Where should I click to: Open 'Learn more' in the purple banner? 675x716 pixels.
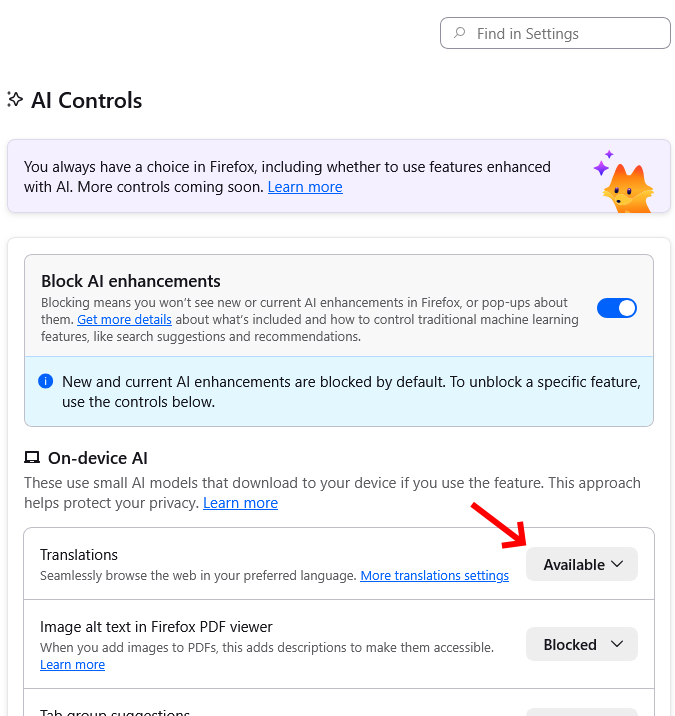pyautogui.click(x=305, y=187)
